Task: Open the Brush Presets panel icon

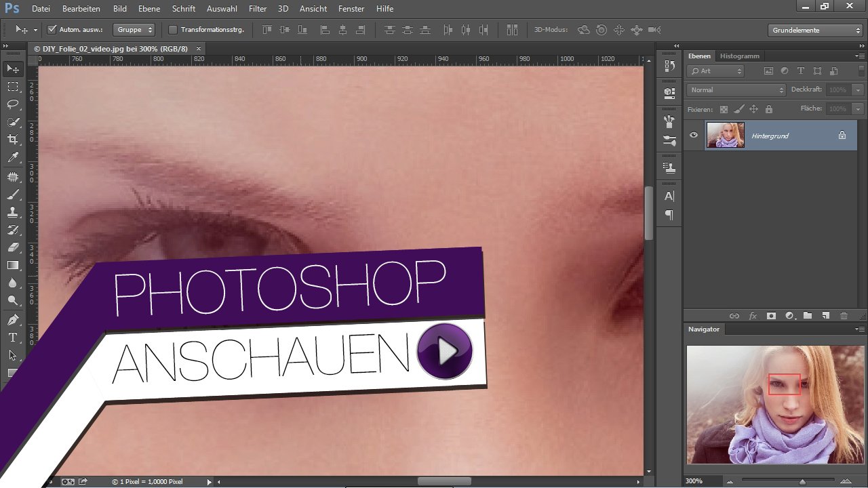Action: (669, 122)
